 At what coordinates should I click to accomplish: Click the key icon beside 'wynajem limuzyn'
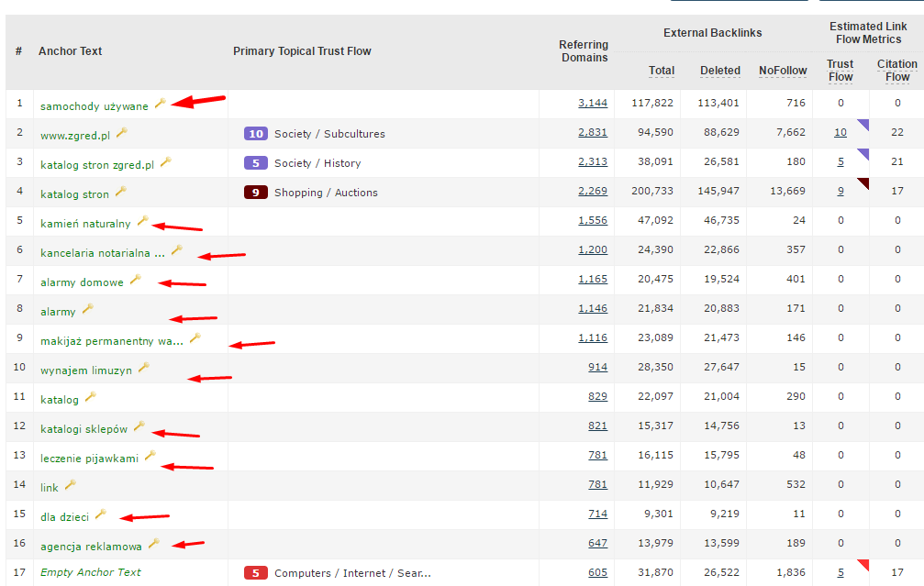(x=144, y=368)
